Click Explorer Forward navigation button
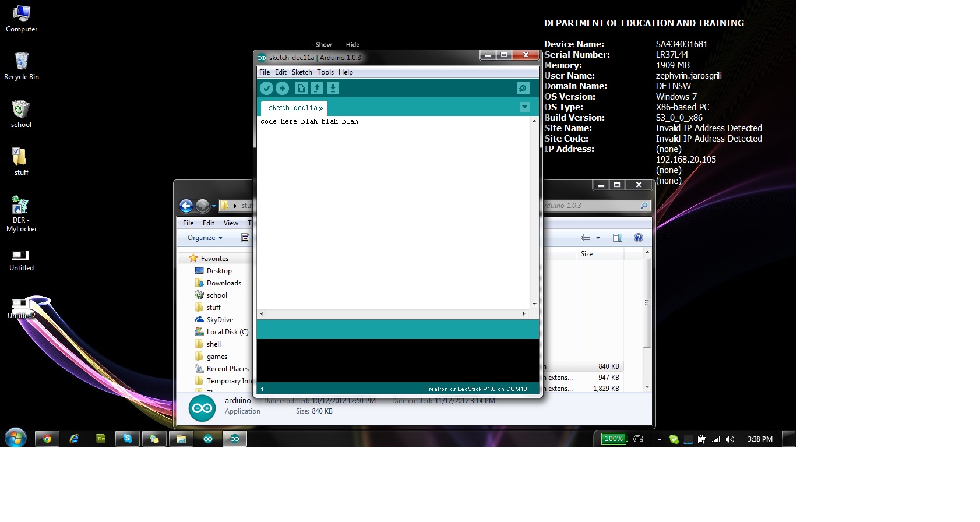Image resolution: width=980 pixels, height=522 pixels. point(202,206)
